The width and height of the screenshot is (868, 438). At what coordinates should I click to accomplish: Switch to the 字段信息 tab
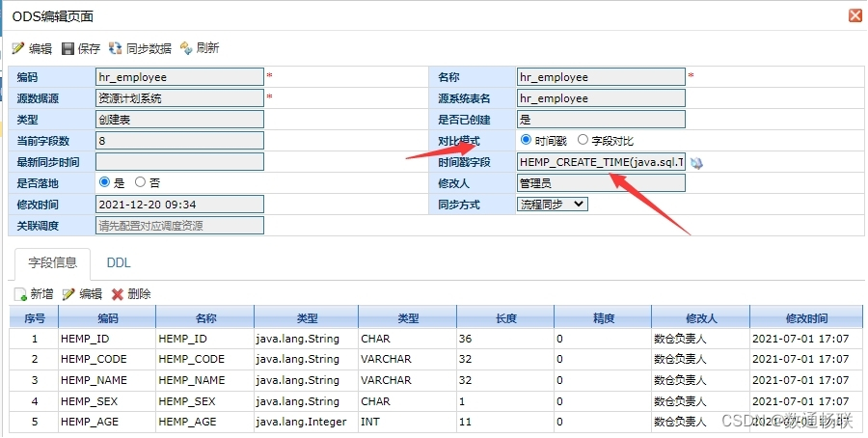[x=53, y=262]
